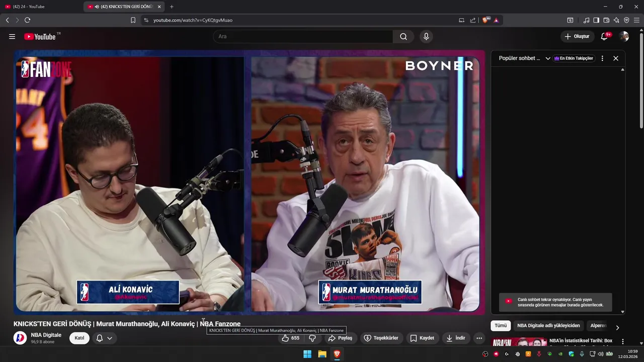The image size is (644, 362).
Task: Open taskbar volume speaker icon
Action: [600, 354]
